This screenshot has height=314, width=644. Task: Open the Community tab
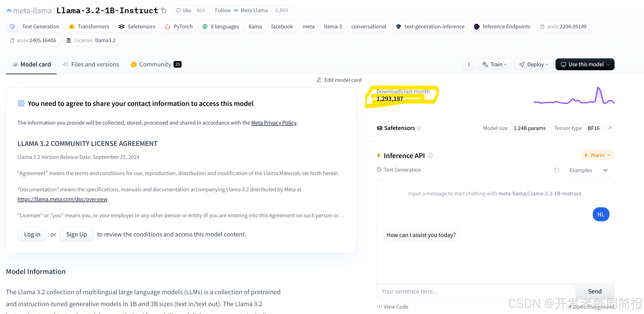pyautogui.click(x=156, y=64)
